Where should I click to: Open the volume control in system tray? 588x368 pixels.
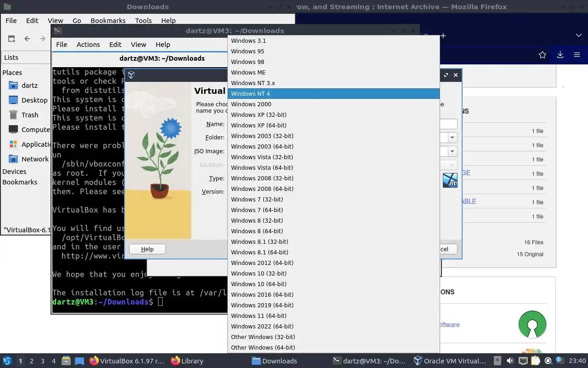(x=510, y=361)
